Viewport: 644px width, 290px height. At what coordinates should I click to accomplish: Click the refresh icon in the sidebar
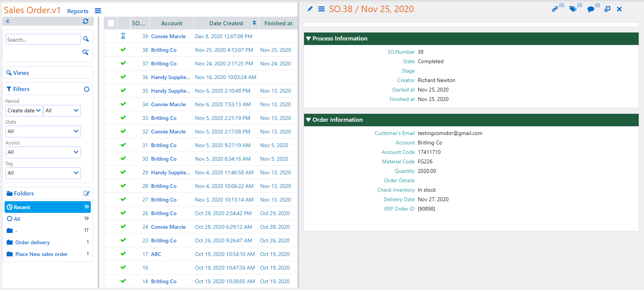[86, 22]
